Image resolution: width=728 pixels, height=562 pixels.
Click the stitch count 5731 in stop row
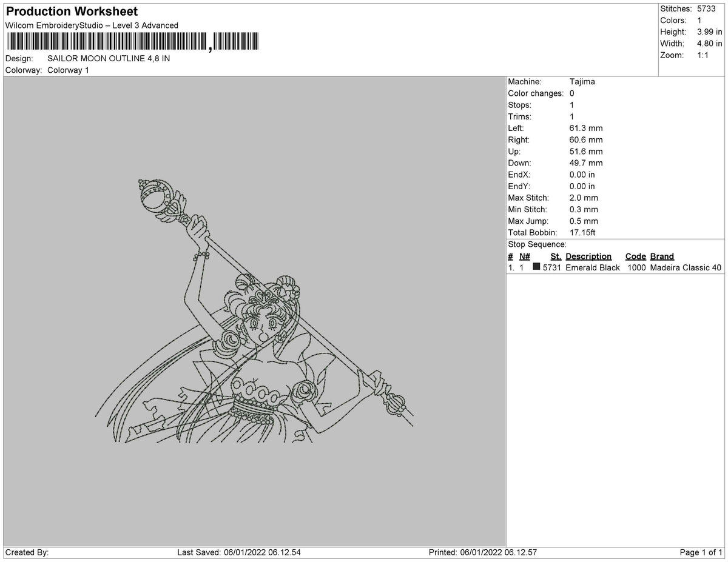pos(552,267)
